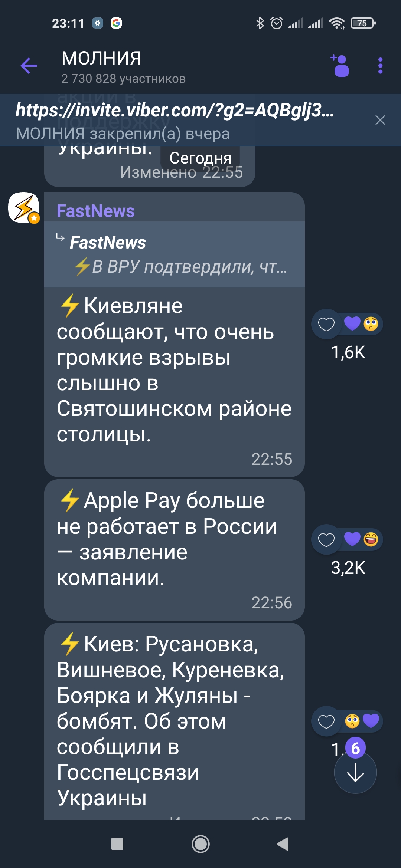The image size is (401, 868).
Task: Dismiss the pinned message banner
Action: (x=380, y=120)
